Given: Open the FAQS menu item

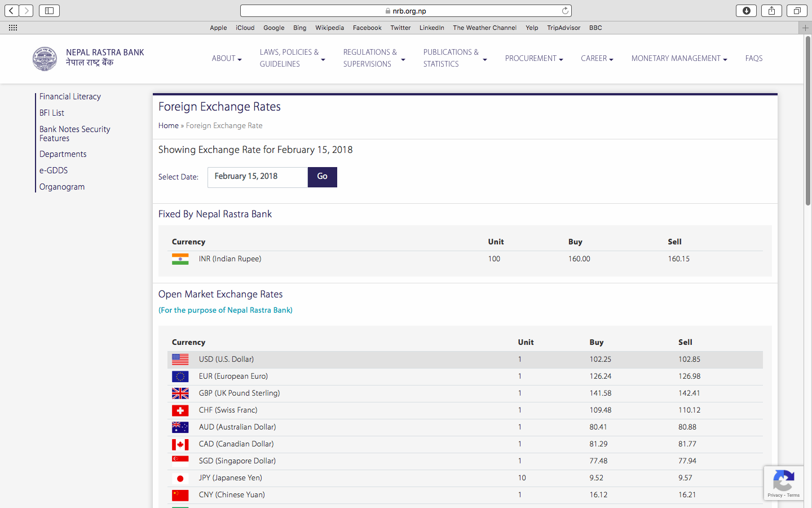Looking at the screenshot, I should (x=753, y=59).
